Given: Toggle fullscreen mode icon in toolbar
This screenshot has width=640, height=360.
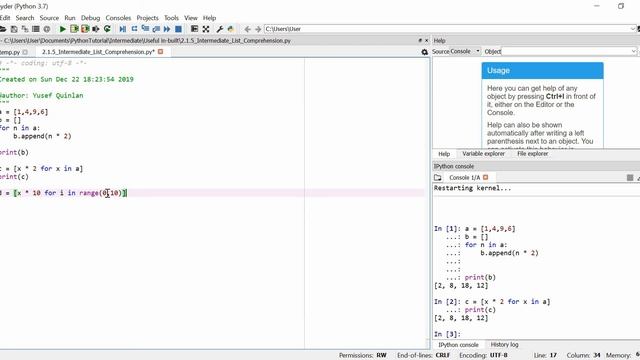Looking at the screenshot, I should pyautogui.click(x=206, y=29).
